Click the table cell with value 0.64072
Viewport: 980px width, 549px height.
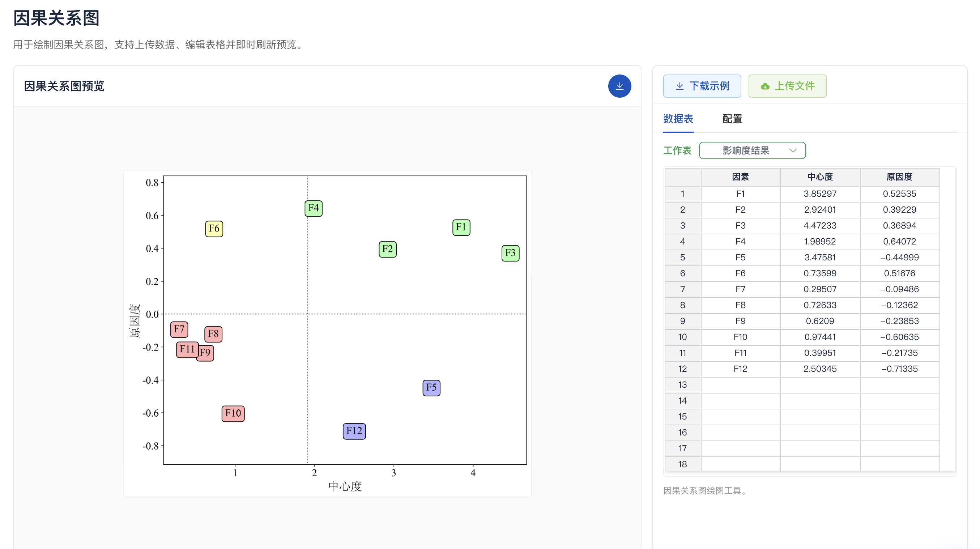point(899,242)
